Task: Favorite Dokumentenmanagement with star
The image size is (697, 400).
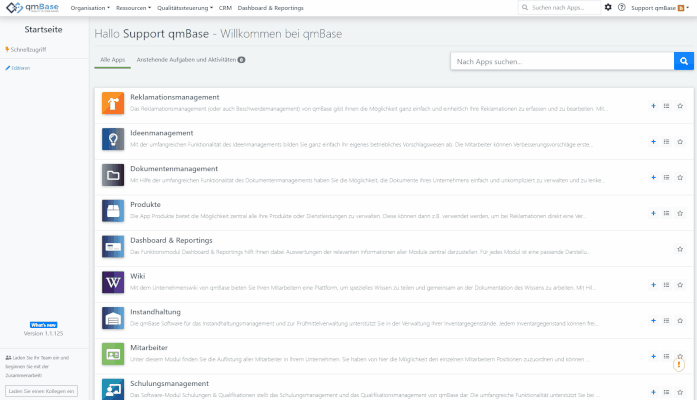Action: [680, 177]
